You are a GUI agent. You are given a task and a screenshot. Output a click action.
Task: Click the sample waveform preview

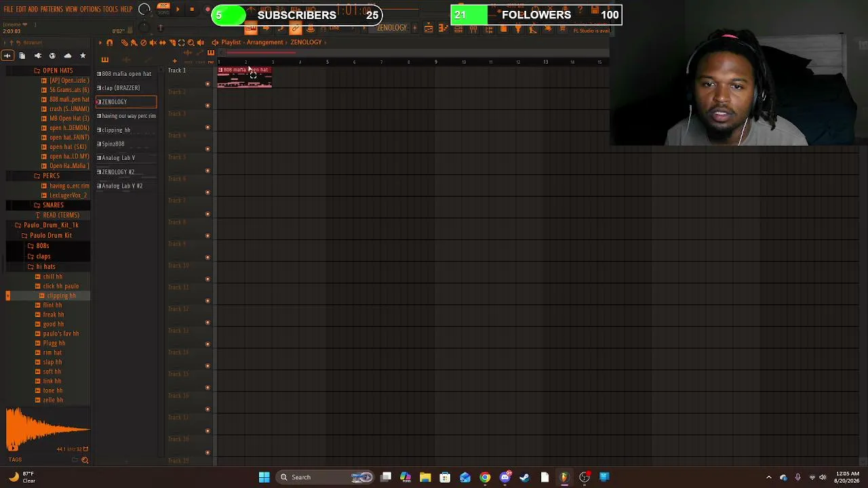pyautogui.click(x=47, y=429)
